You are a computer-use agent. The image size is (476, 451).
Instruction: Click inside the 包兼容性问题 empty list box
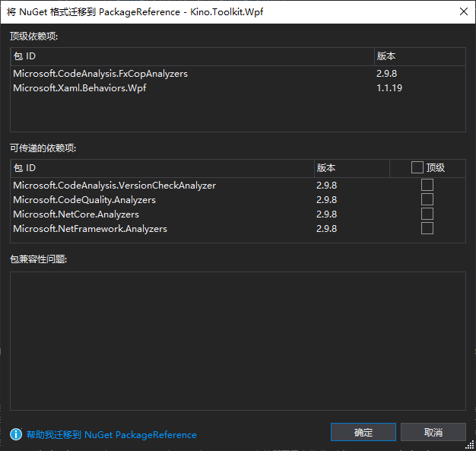[238, 341]
